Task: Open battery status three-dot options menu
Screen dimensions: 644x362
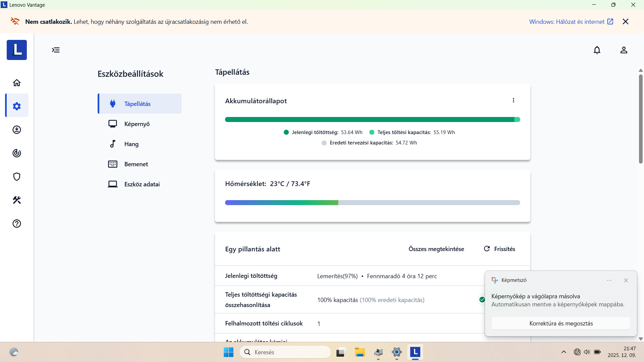Action: (x=513, y=101)
